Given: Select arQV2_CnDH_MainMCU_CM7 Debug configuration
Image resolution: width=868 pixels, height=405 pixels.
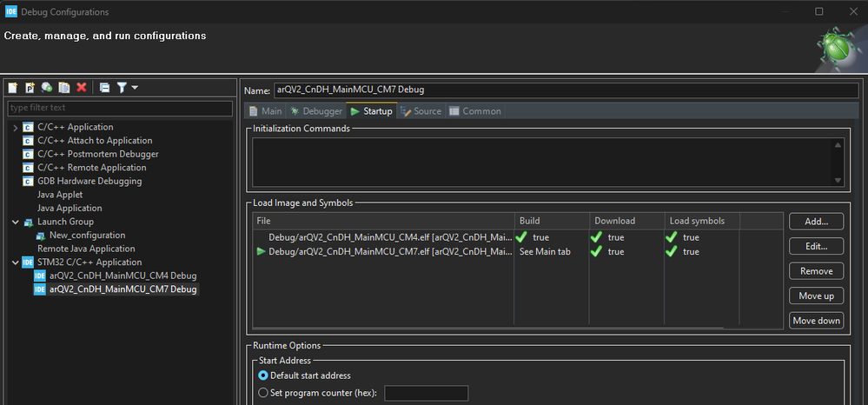Looking at the screenshot, I should point(123,289).
